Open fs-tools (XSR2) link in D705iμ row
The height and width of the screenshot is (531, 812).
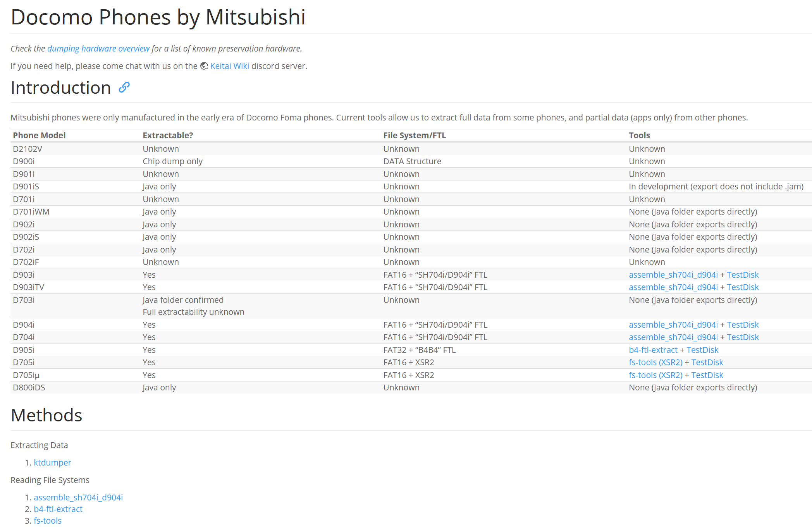tap(655, 375)
